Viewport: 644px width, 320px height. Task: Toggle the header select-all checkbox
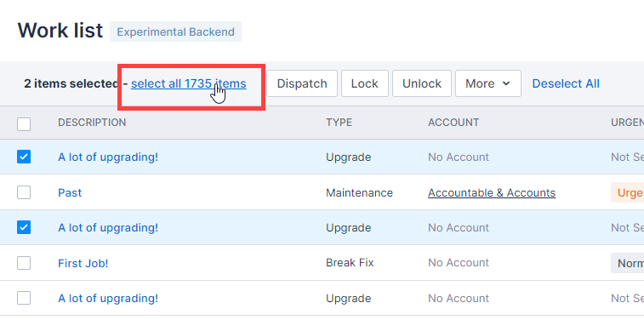pyautogui.click(x=24, y=124)
